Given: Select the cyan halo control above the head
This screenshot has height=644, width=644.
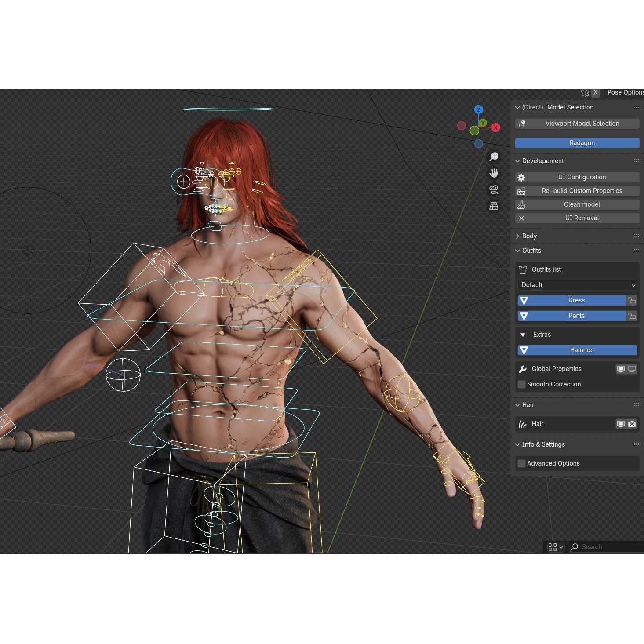Looking at the screenshot, I should click(228, 109).
